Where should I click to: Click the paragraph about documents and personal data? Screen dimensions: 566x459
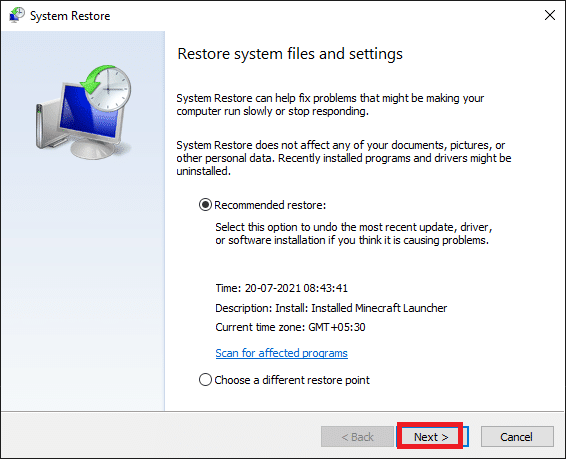coord(344,158)
